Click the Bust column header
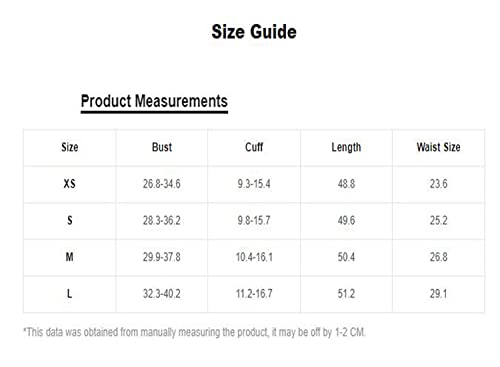 coord(162,147)
